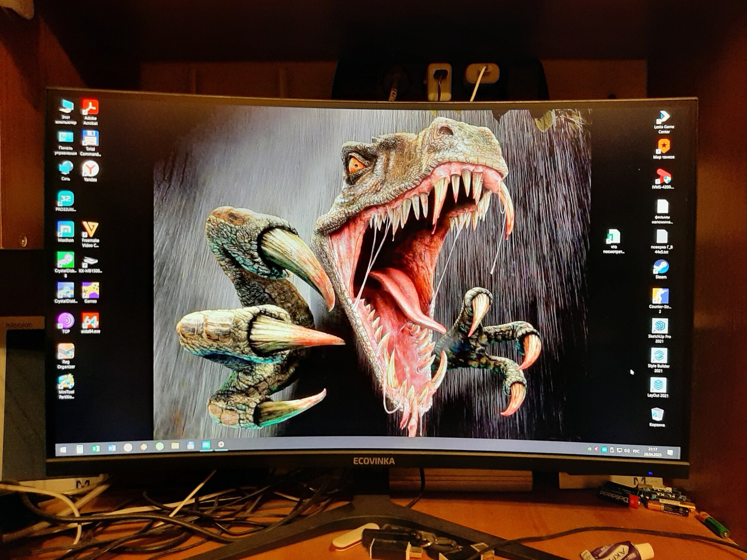747x560 pixels.
Task: Switch to the active blue window taskbar app
Action: (x=206, y=445)
